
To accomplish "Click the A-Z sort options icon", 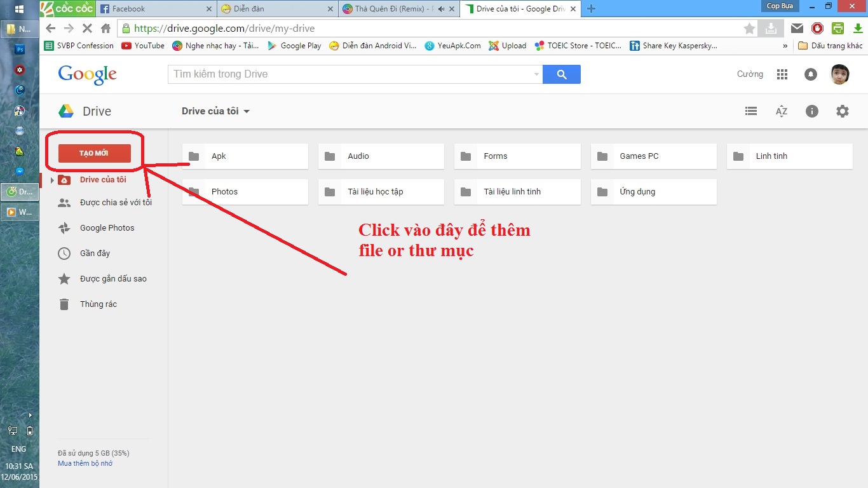I will pos(782,111).
